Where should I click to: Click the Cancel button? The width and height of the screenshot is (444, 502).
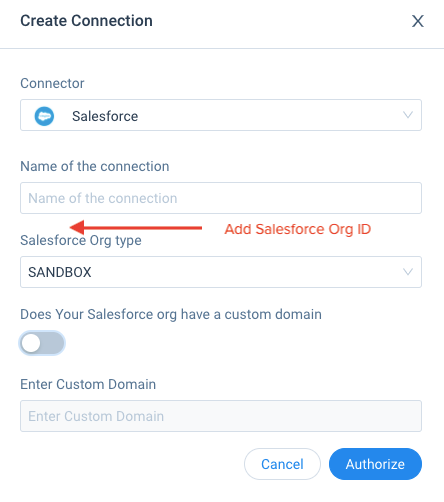pyautogui.click(x=282, y=464)
